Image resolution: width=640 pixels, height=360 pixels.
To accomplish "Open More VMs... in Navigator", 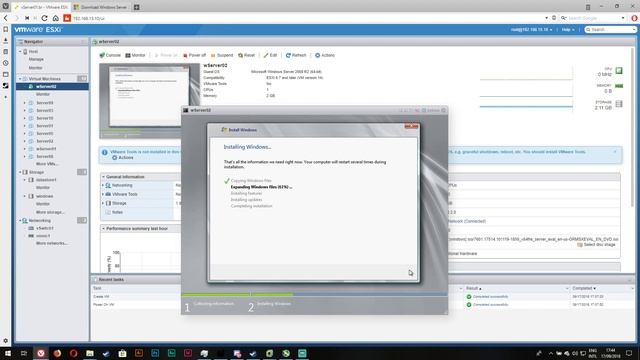I will tap(47, 164).
